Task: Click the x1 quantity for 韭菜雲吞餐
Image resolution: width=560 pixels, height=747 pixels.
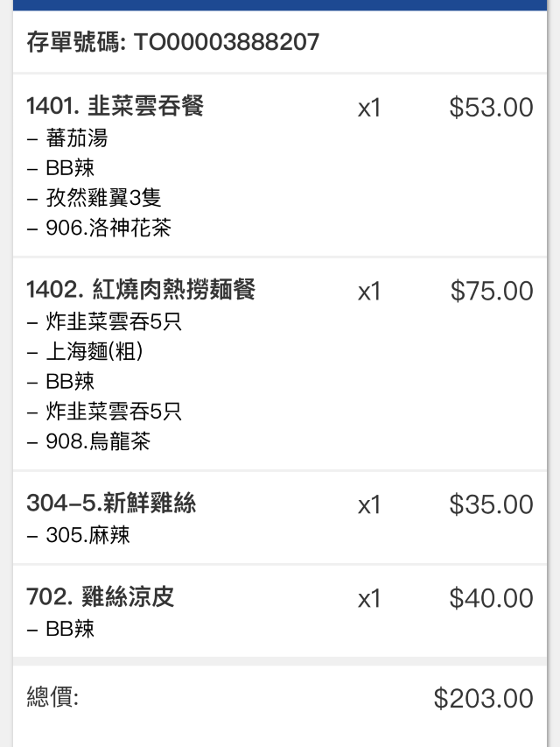Action: [x=369, y=108]
